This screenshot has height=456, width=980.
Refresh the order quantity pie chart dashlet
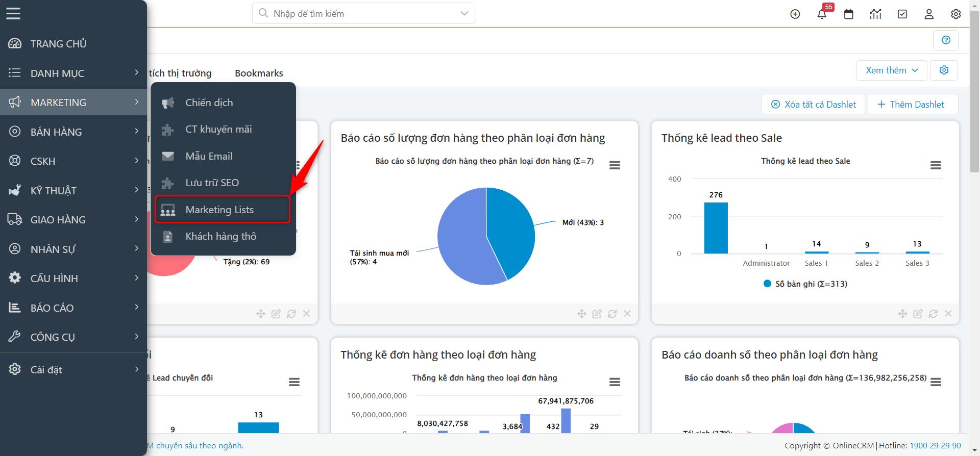612,314
